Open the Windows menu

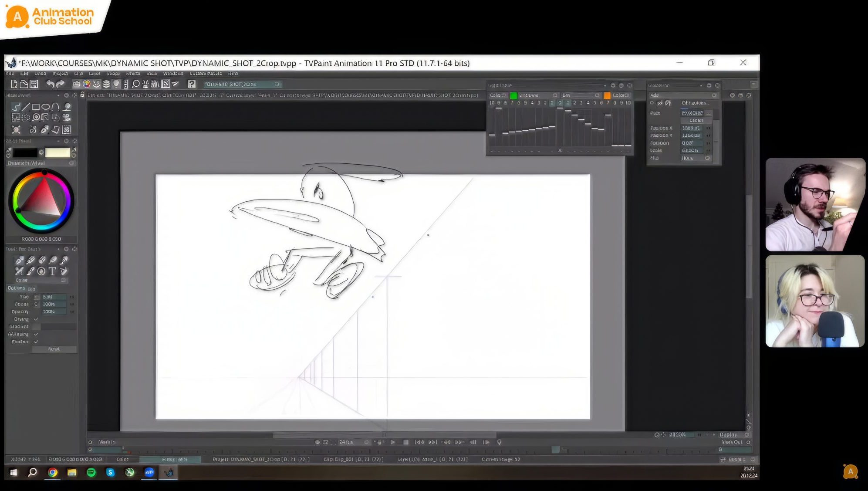(x=173, y=74)
